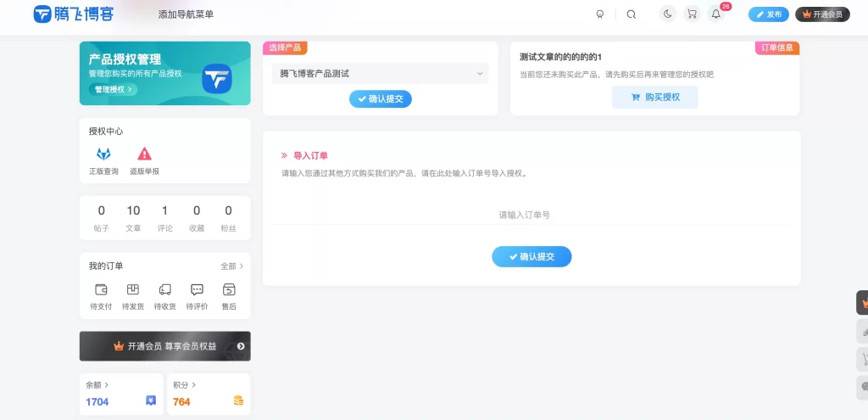Open the 添加导航菜单 navigation item

pyautogui.click(x=186, y=14)
